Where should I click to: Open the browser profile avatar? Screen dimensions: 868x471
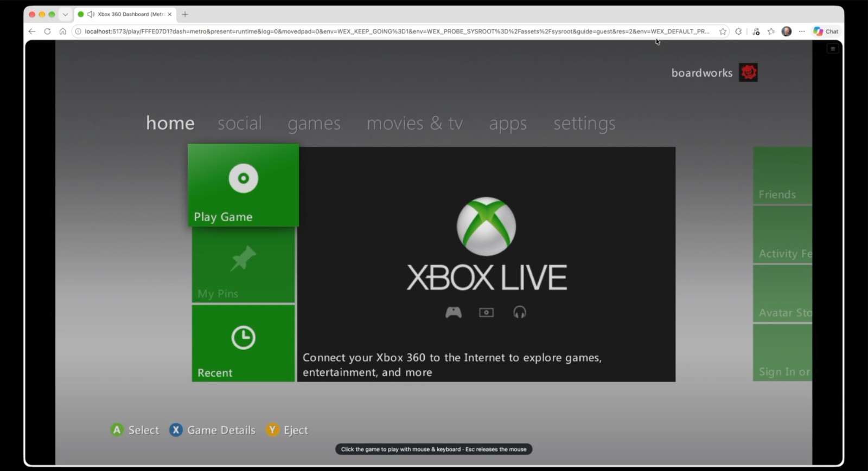[787, 31]
